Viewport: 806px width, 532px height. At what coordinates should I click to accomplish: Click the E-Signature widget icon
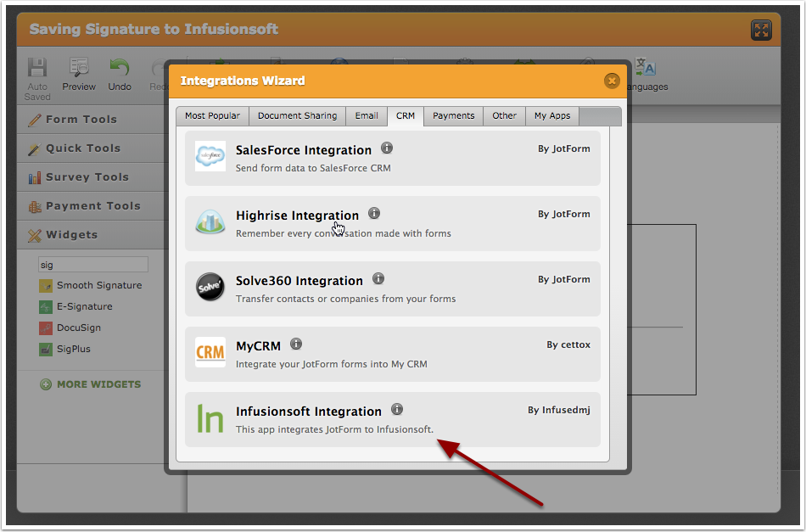(46, 307)
